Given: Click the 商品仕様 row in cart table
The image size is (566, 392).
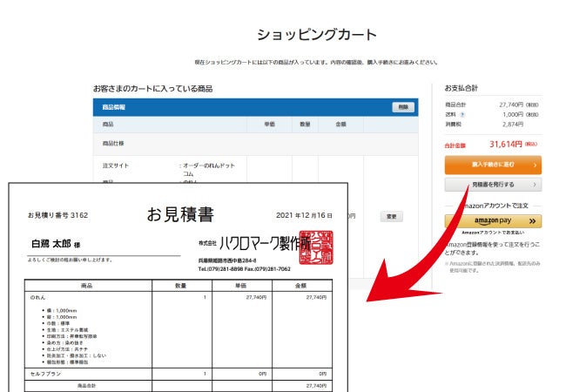Looking at the screenshot, I should coord(255,144).
